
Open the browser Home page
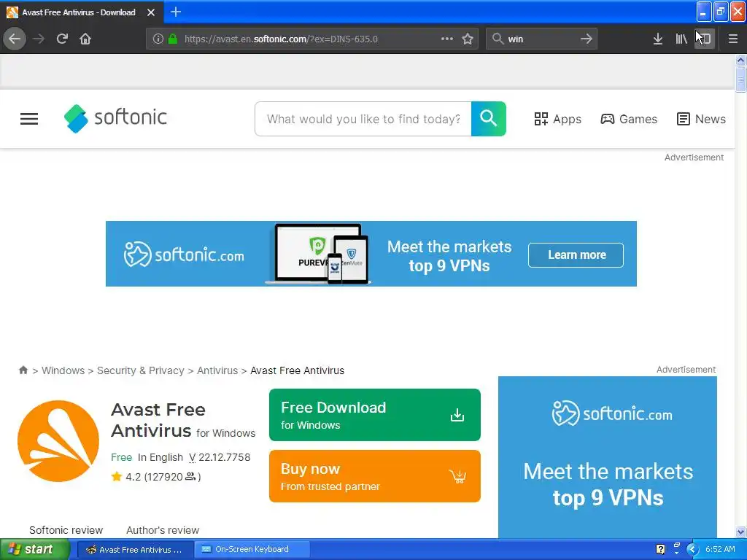85,39
